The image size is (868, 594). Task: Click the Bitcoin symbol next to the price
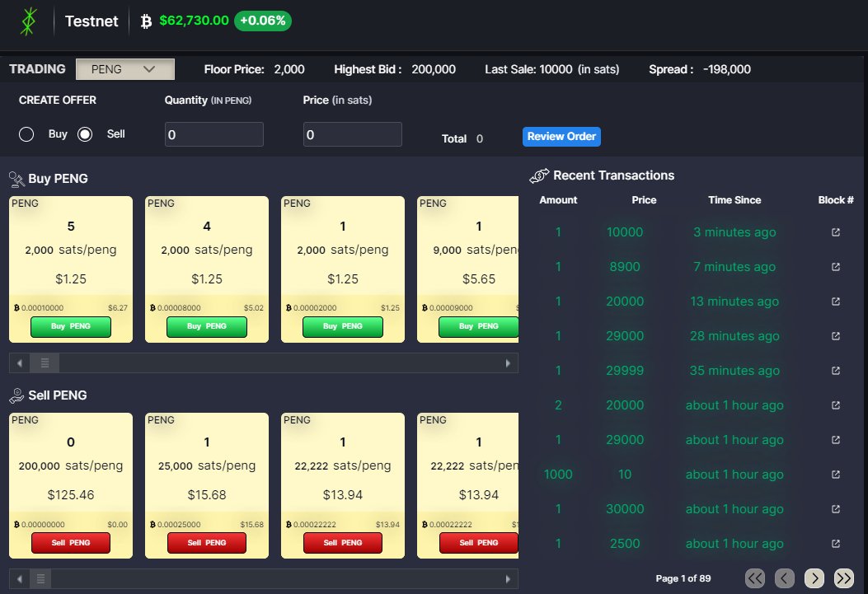(146, 21)
